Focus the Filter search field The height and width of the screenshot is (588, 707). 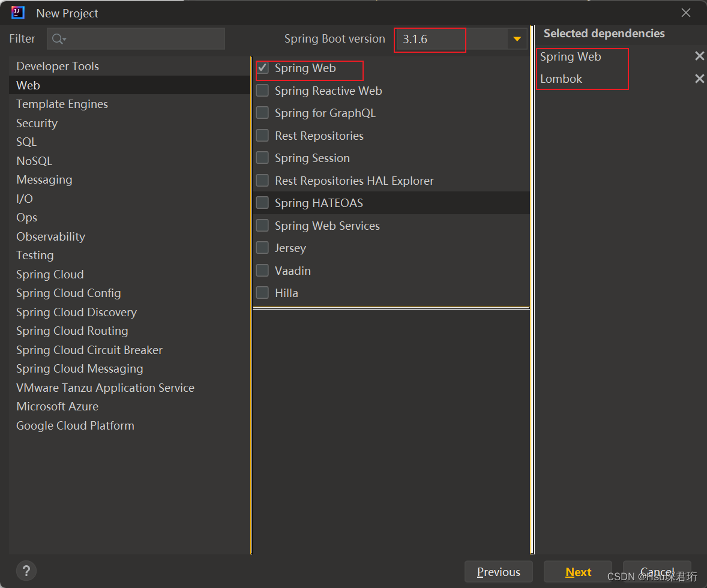pyautogui.click(x=136, y=39)
